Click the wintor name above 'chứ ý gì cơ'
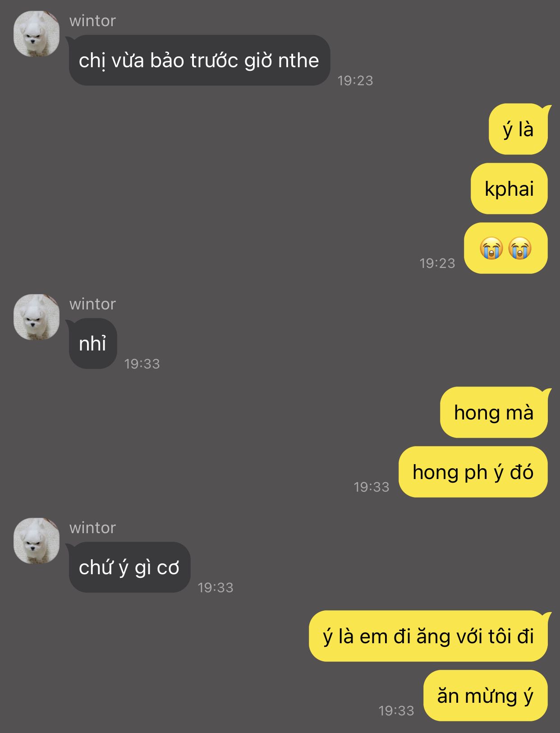The width and height of the screenshot is (560, 733). tap(92, 528)
